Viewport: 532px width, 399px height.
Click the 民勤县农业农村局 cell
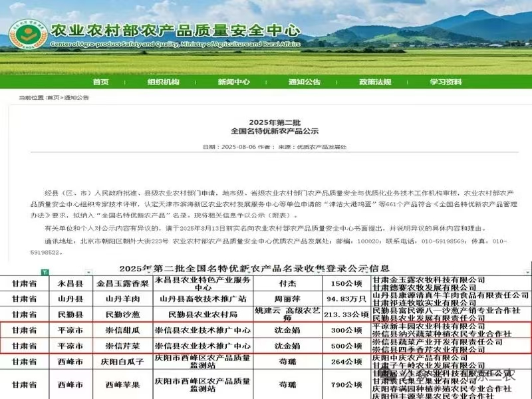click(x=203, y=315)
